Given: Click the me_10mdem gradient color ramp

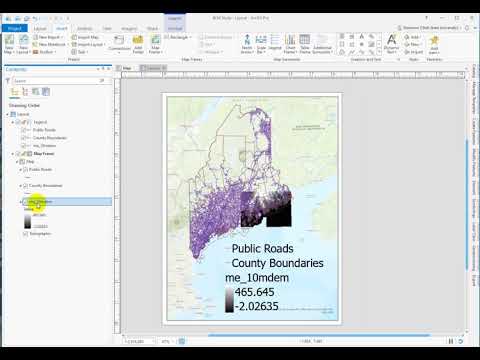Looking at the screenshot, I should coord(27,221).
